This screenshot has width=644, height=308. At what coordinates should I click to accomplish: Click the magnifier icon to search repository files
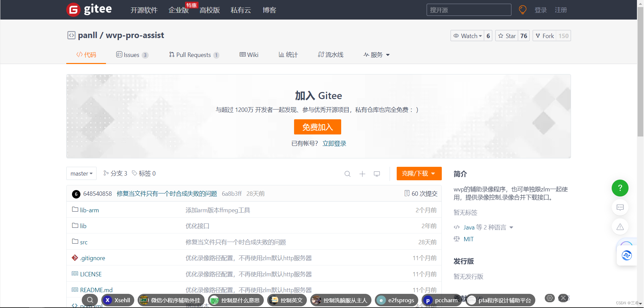click(347, 174)
